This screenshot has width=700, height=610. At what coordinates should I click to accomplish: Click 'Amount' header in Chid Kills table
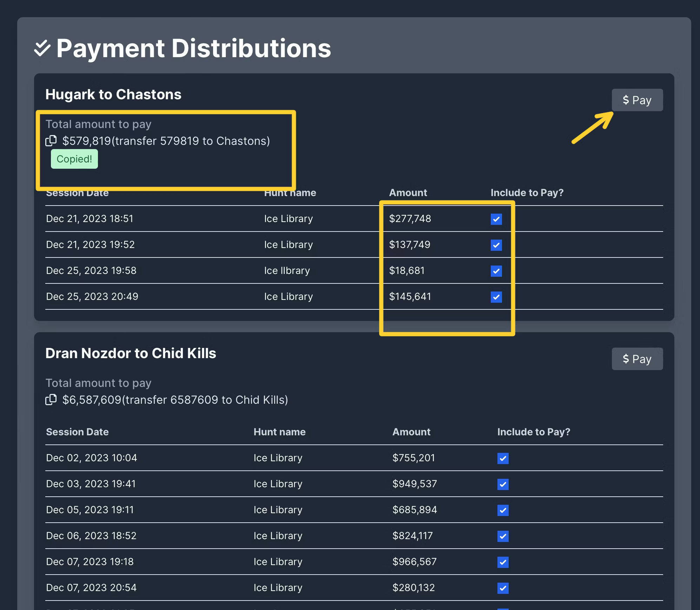click(x=411, y=432)
